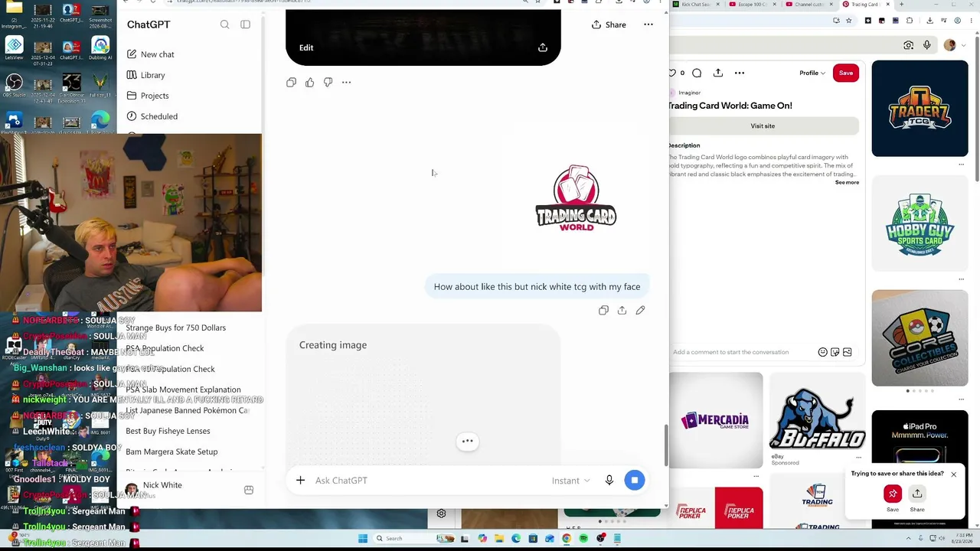
Task: Open a new browser tab
Action: [901, 5]
